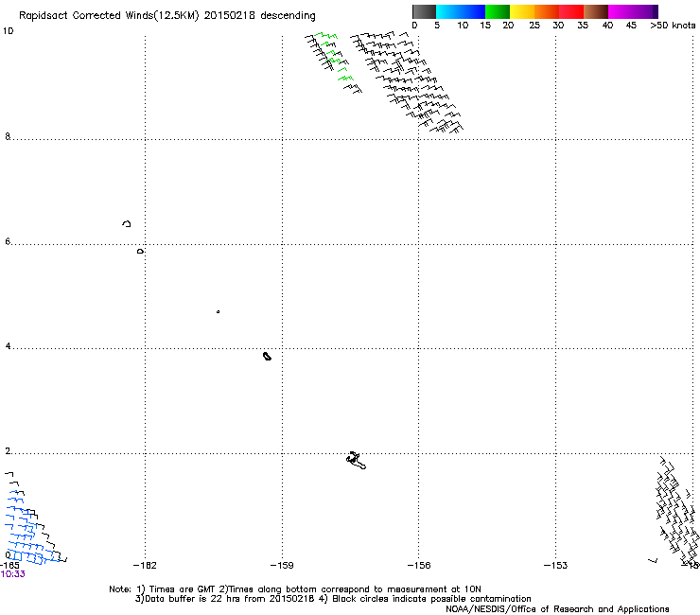
Task: Click the ">50 knots" legend label
Action: pos(673,26)
